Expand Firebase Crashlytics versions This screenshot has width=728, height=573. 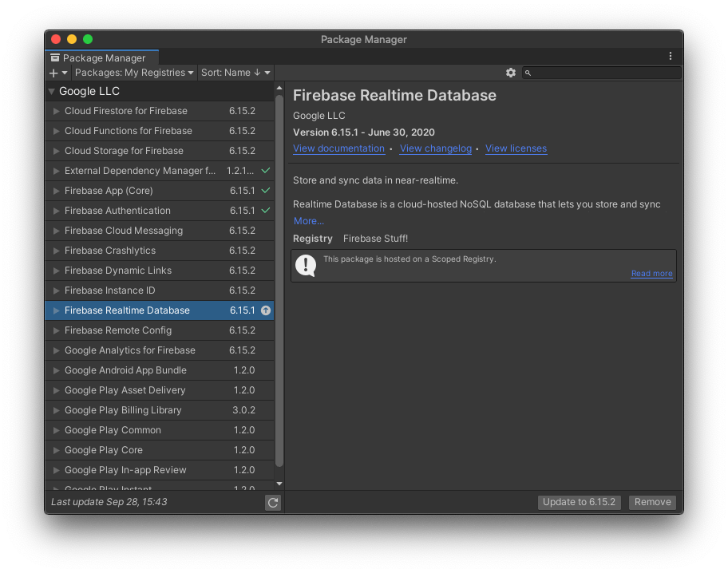[x=56, y=251]
